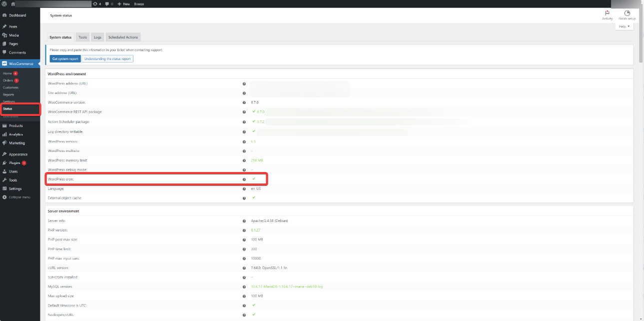
Task: Click the Apache/2.4.56 (Debian) server info
Action: coord(269,220)
